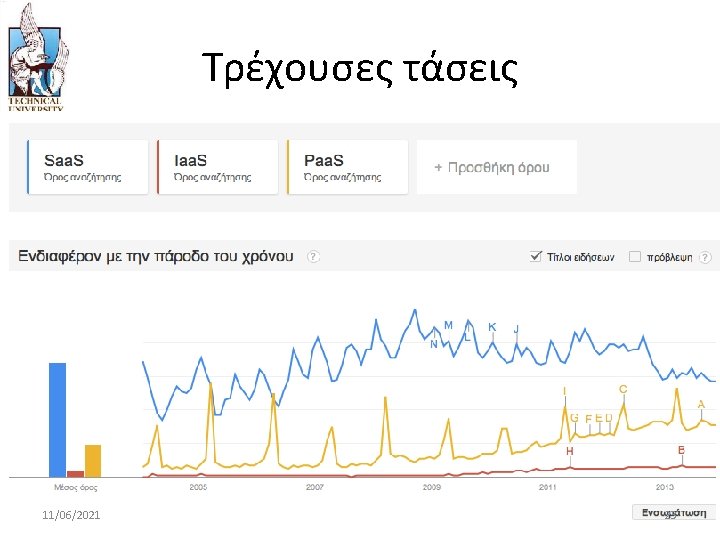Screen dimensions: 720x540
Task: Click help icon next to πρόβλεψη
Action: pyautogui.click(x=706, y=257)
